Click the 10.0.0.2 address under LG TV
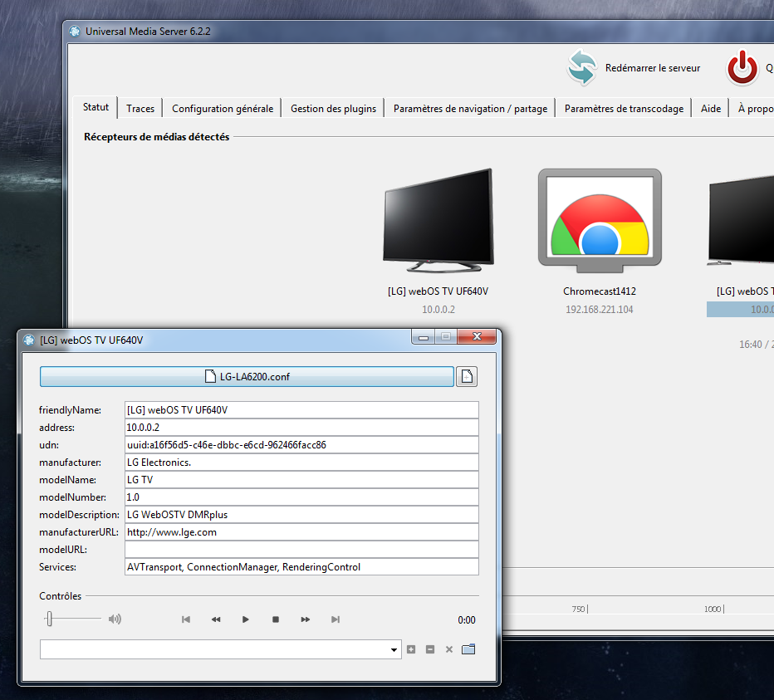The width and height of the screenshot is (774, 700). 438,310
